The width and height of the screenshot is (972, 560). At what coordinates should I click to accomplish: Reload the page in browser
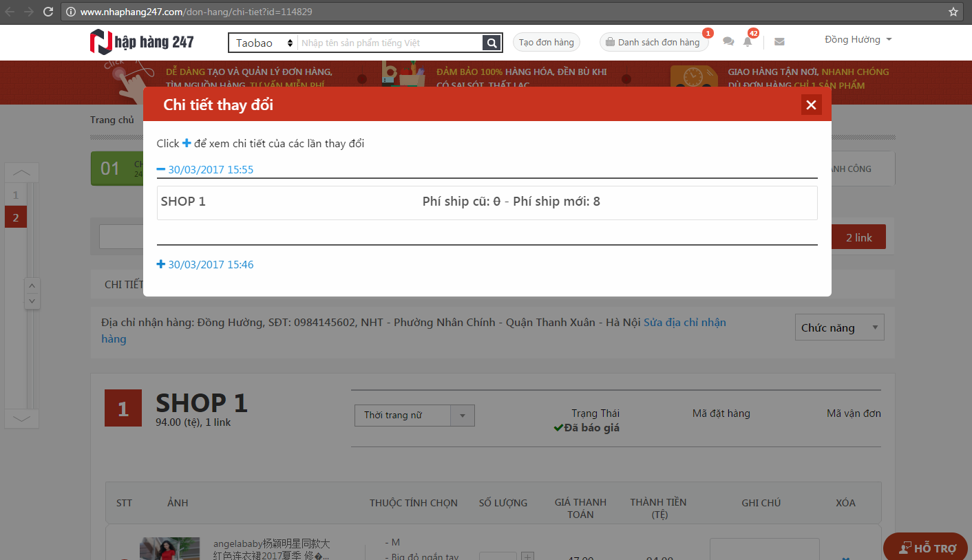click(48, 12)
